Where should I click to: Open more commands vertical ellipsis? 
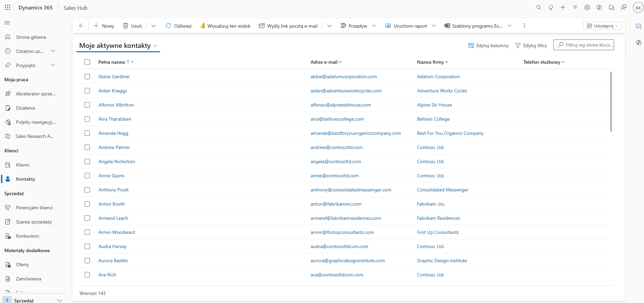(524, 26)
